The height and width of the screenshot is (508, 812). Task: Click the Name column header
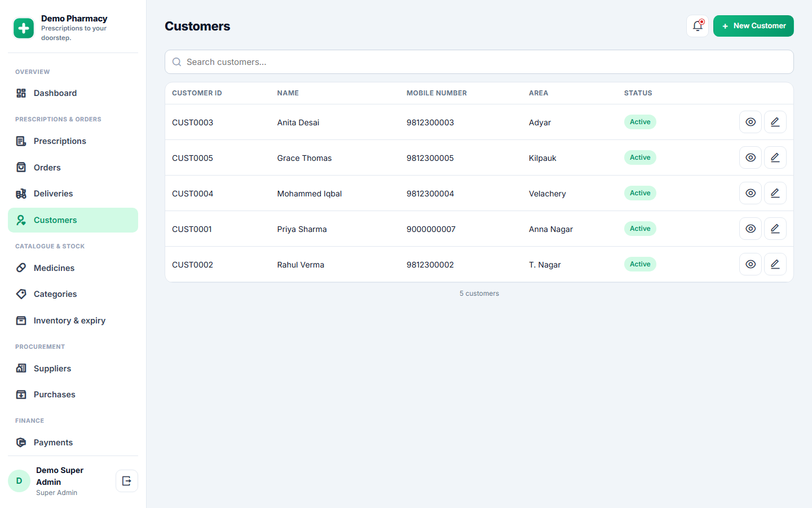click(x=288, y=93)
